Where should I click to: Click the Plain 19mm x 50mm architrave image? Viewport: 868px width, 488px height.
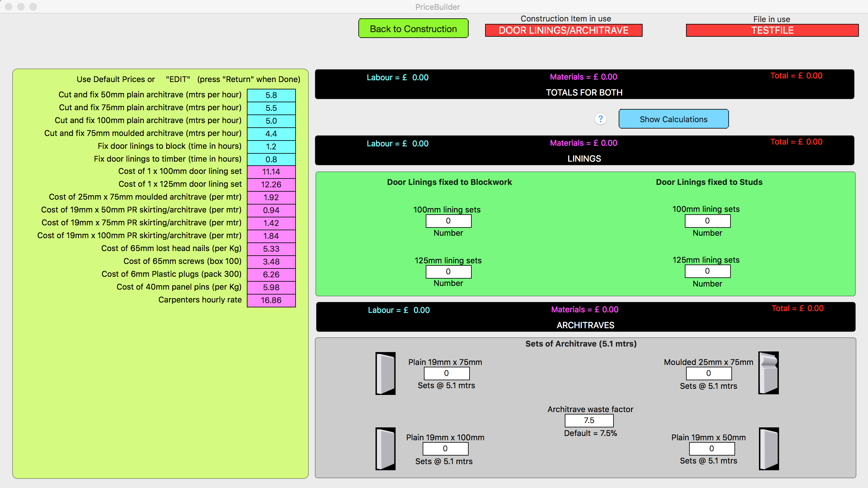coord(768,449)
